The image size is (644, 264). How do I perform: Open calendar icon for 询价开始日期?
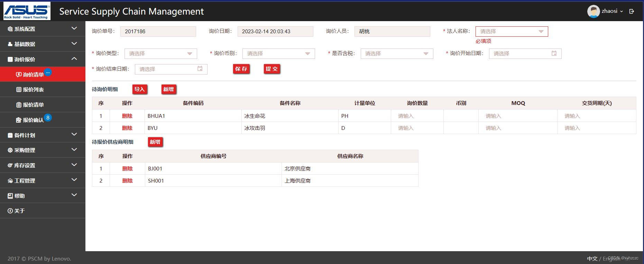click(x=554, y=53)
